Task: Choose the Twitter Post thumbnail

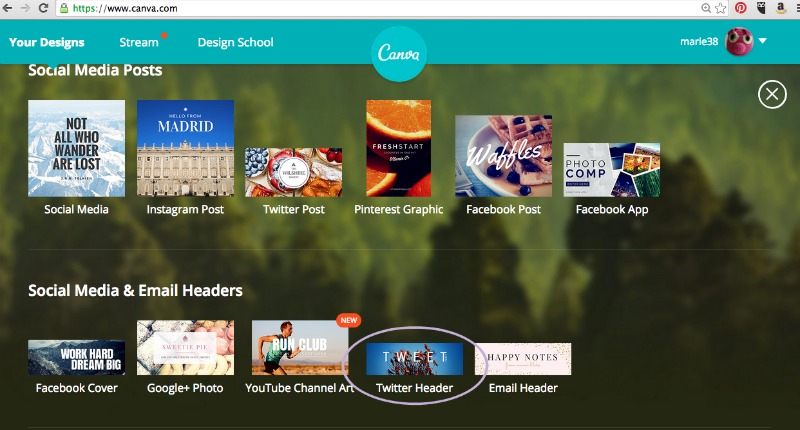Action: (293, 172)
